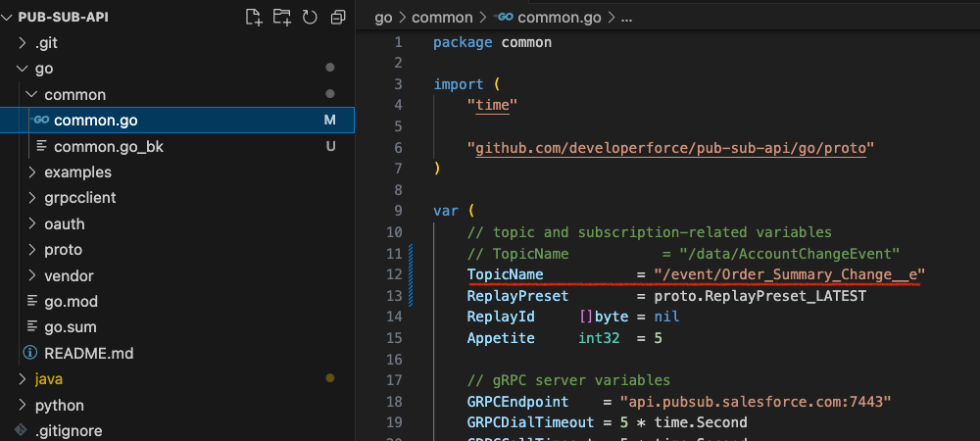Expand the vendor folder
The image size is (980, 441).
pyautogui.click(x=31, y=276)
